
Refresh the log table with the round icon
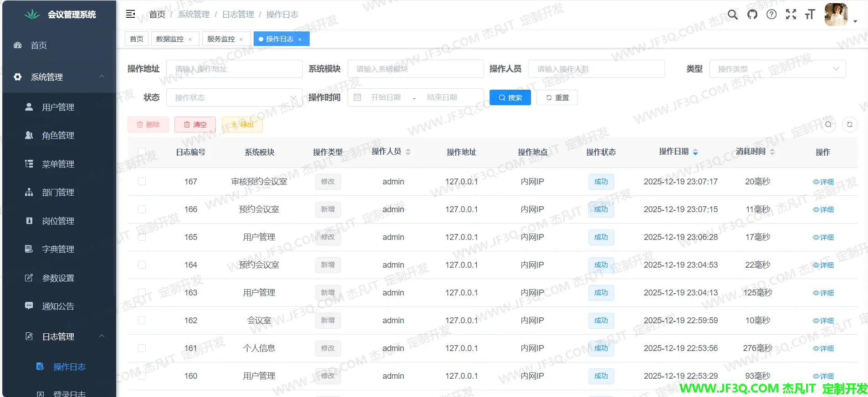point(849,124)
